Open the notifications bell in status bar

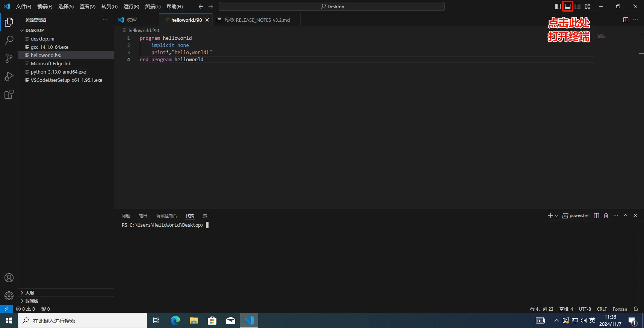(x=636, y=309)
